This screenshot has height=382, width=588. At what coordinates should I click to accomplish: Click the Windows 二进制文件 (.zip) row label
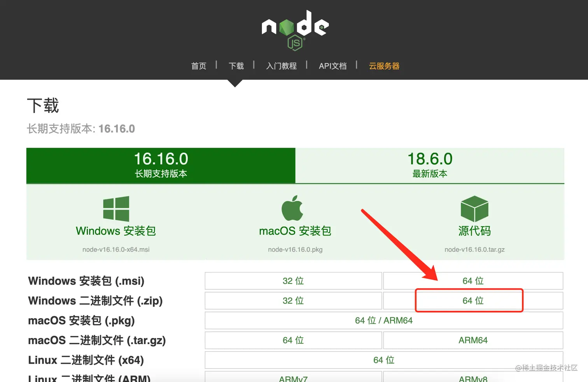(x=95, y=301)
